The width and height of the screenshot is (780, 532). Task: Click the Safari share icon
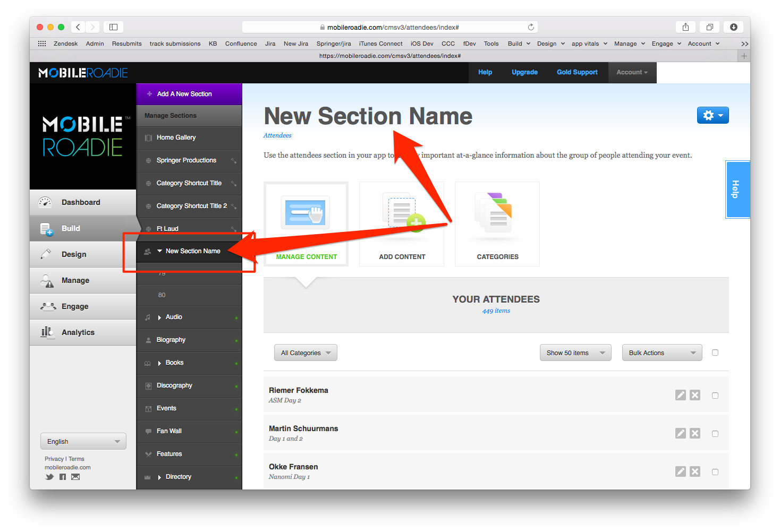pos(685,27)
